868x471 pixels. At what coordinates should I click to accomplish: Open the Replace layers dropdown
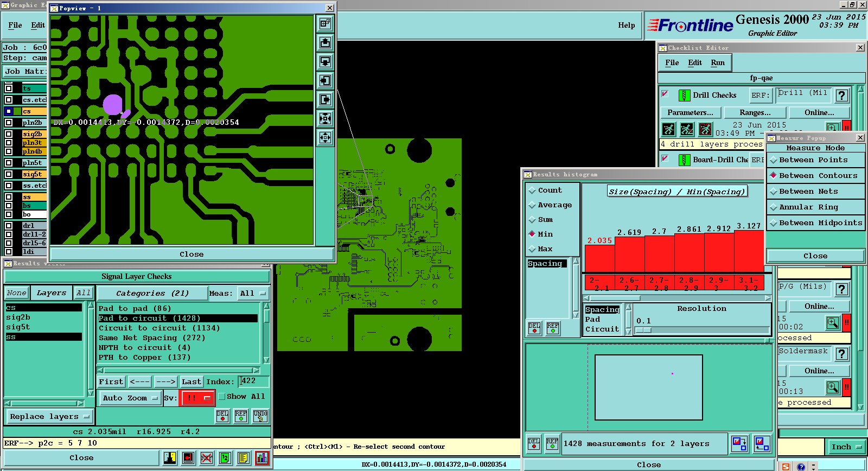(x=50, y=417)
